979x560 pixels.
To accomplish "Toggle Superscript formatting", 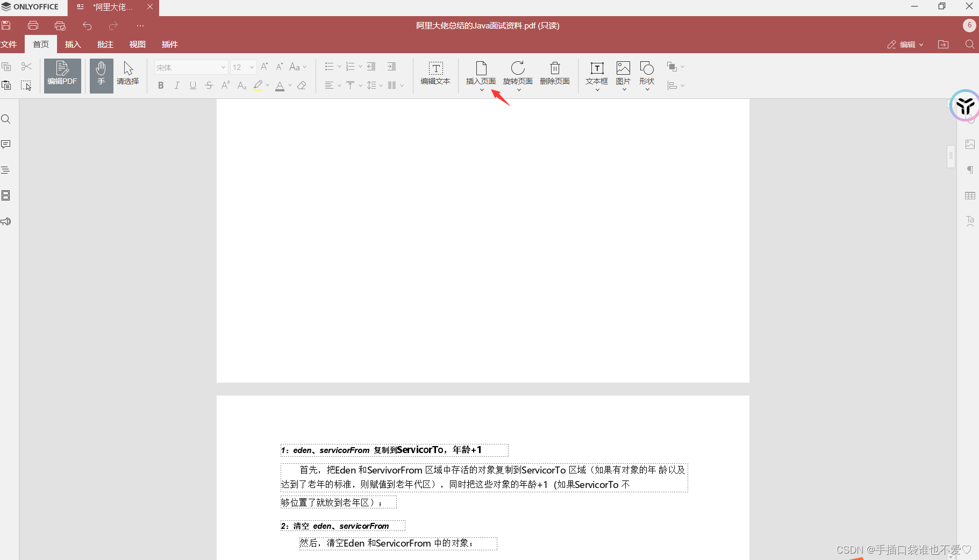I will [x=226, y=85].
